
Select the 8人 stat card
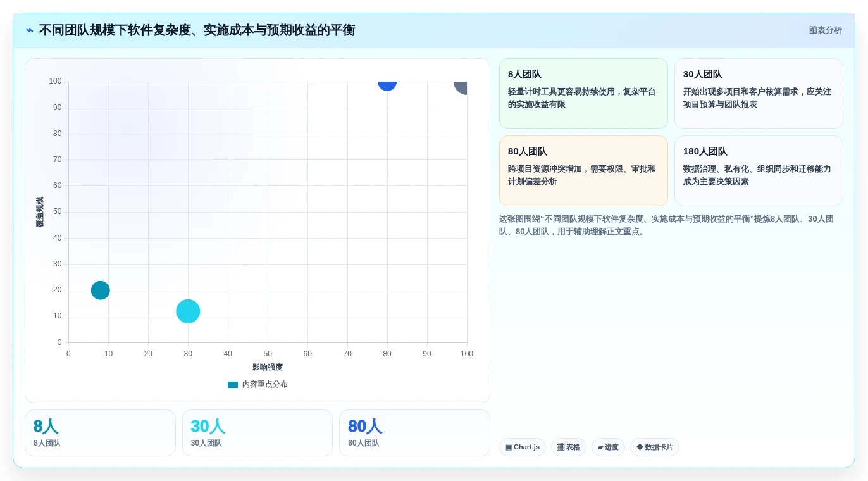click(100, 433)
